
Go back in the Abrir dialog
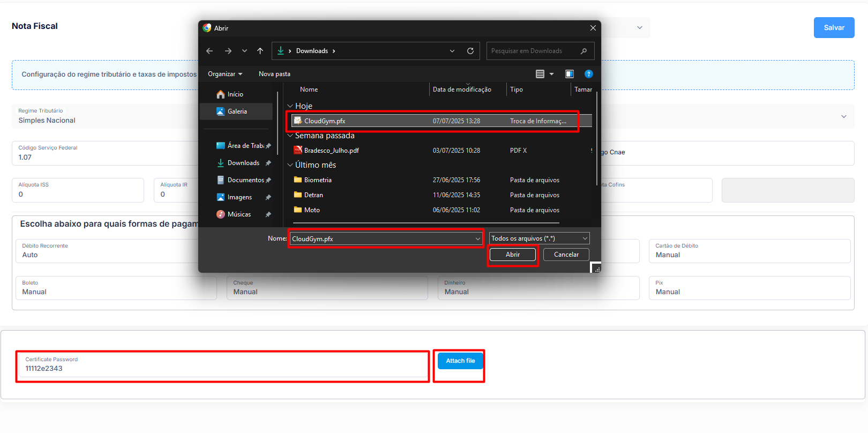(209, 51)
